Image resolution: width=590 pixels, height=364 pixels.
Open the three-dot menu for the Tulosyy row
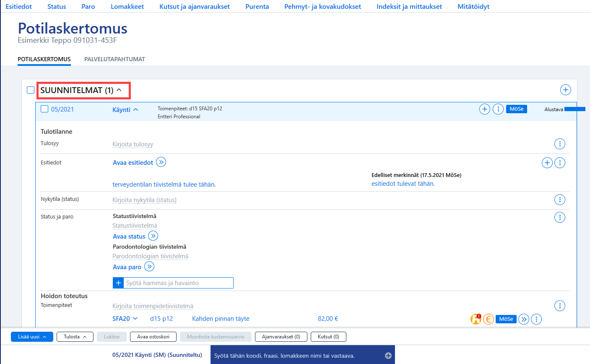click(x=560, y=144)
